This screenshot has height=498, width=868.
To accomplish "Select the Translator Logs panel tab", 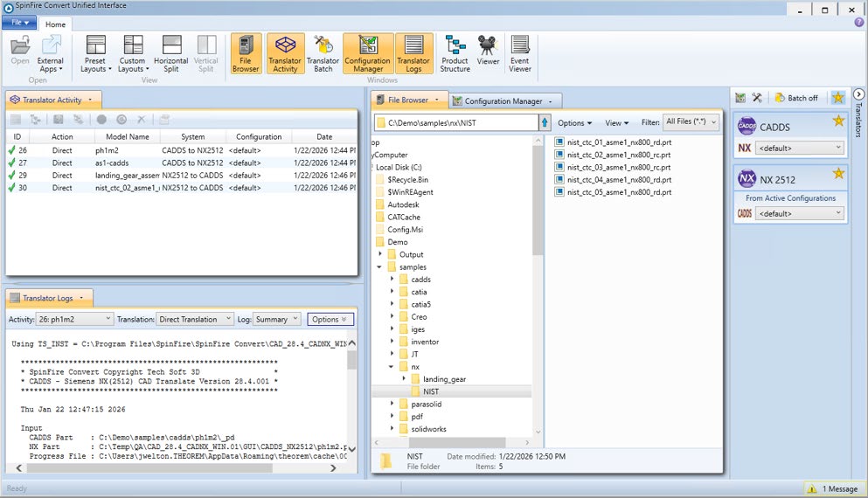I will pyautogui.click(x=49, y=298).
